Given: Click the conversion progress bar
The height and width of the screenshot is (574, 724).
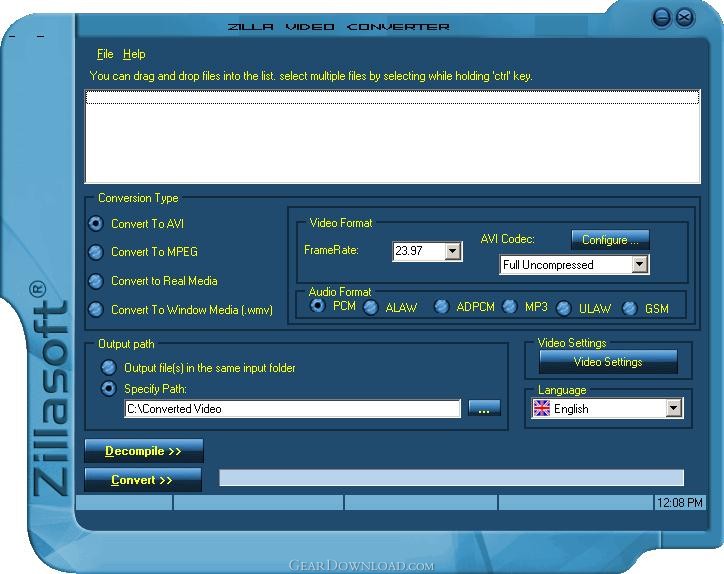Looking at the screenshot, I should (451, 478).
